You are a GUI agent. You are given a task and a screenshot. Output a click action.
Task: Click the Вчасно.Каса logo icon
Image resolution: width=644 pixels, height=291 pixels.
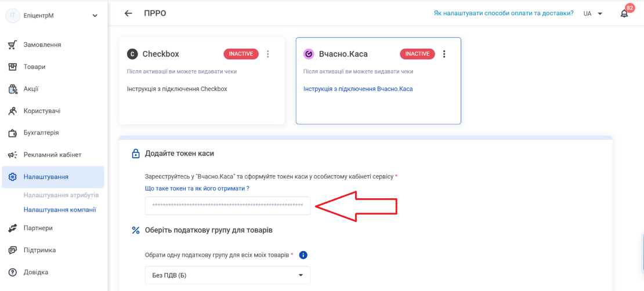coord(309,54)
